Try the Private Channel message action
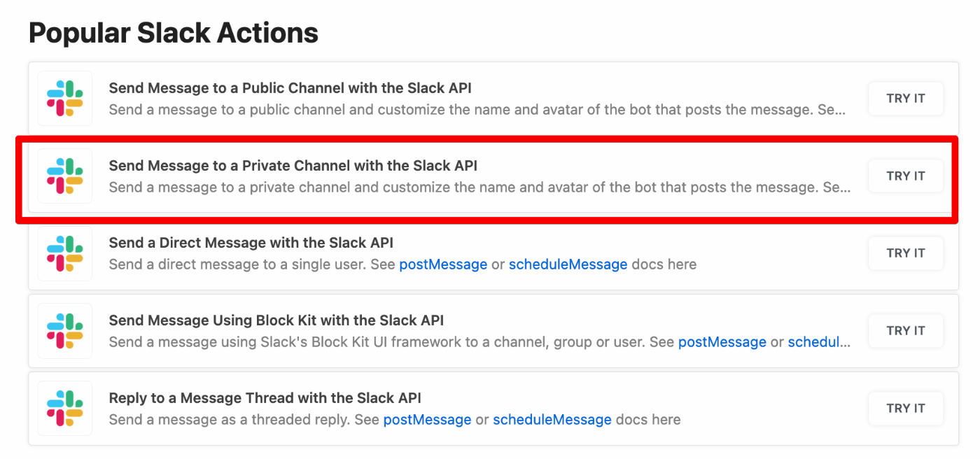The image size is (980, 459). pos(906,176)
